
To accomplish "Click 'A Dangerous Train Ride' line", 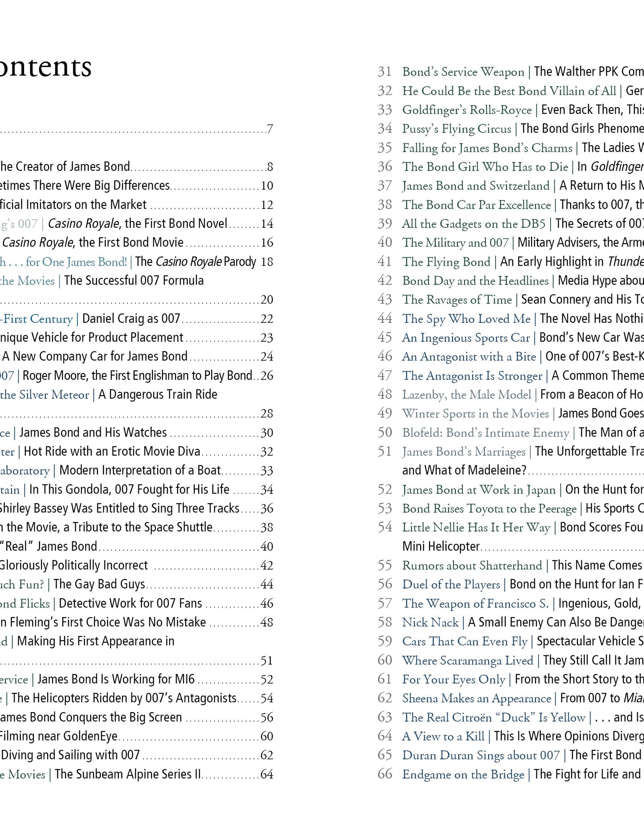I will (x=157, y=395).
